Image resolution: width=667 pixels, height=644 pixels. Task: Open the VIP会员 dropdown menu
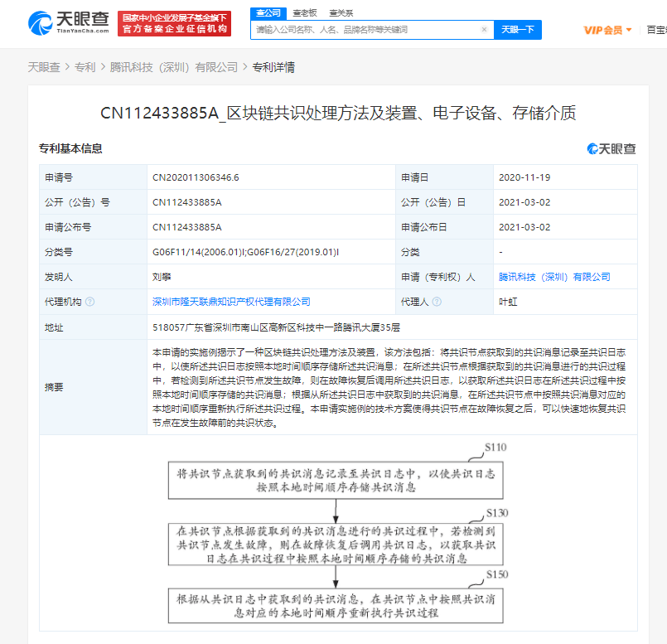click(607, 30)
